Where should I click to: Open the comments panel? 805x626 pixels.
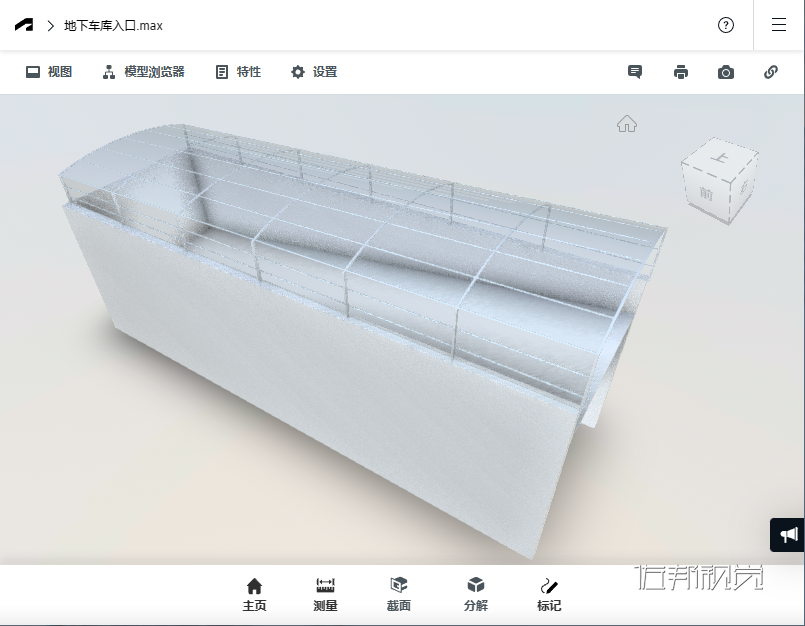(634, 72)
